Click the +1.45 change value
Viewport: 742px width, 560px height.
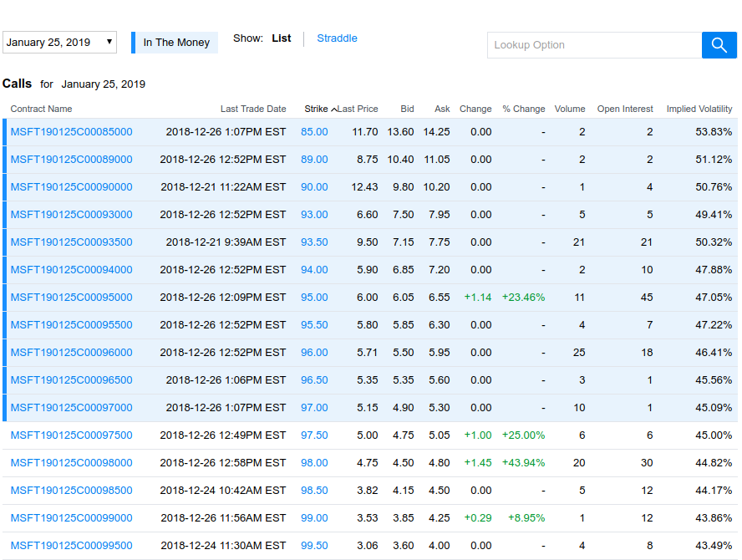[477, 463]
